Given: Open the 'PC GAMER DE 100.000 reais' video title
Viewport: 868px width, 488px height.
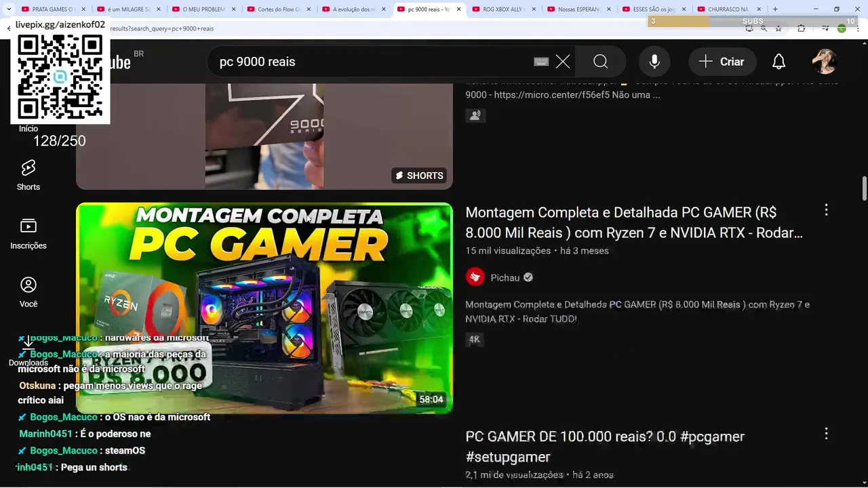Looking at the screenshot, I should [x=605, y=447].
